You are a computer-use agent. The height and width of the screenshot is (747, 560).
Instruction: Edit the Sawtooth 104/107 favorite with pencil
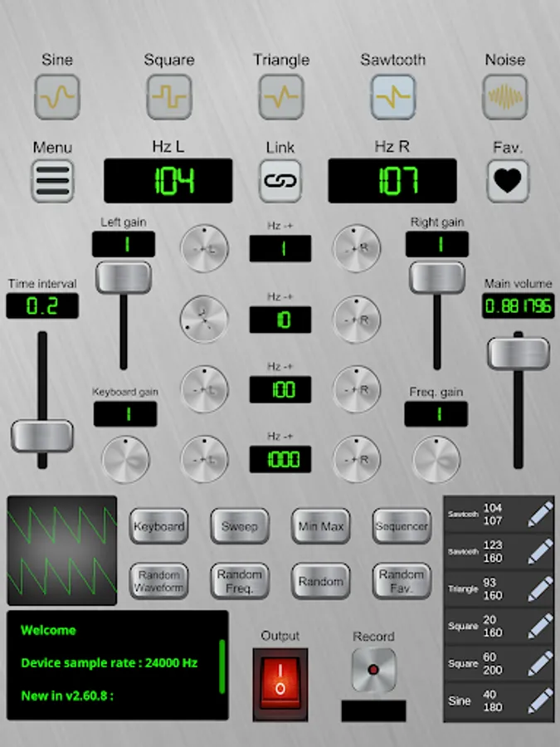tap(540, 514)
